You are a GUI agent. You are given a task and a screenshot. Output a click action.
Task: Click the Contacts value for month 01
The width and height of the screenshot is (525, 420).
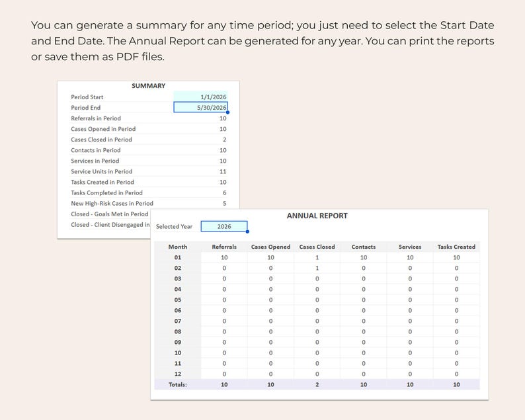point(364,257)
